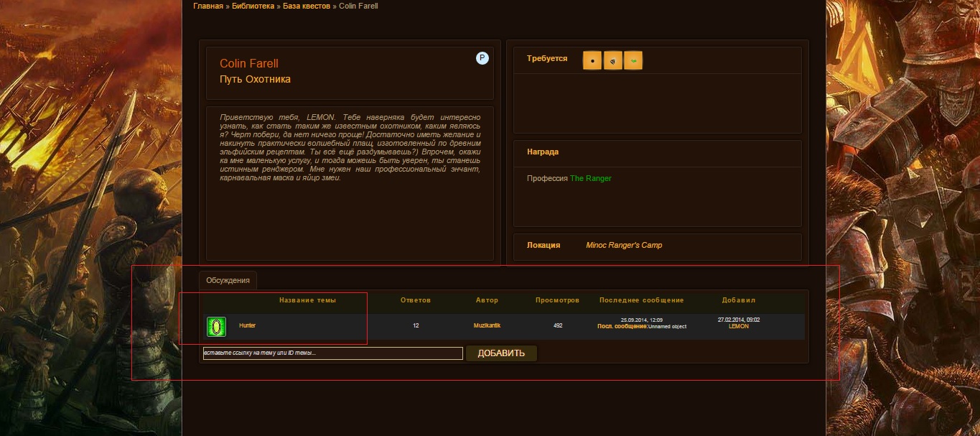Click the round "P" badge icon
This screenshot has height=436, width=980.
coord(482,58)
